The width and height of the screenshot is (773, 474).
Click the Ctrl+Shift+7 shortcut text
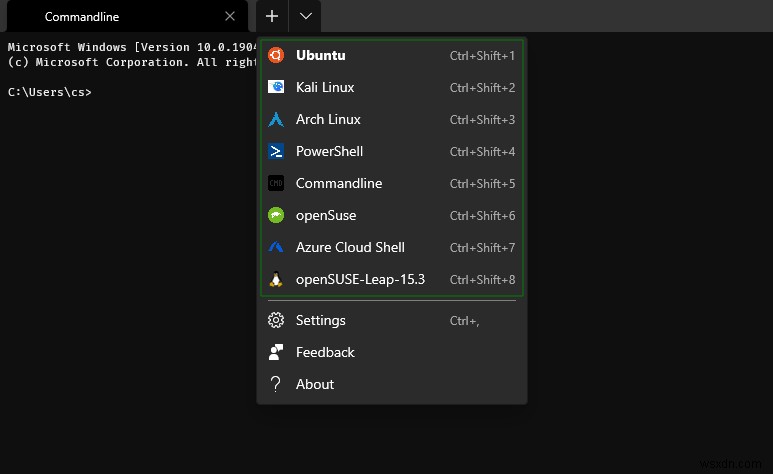coord(482,248)
